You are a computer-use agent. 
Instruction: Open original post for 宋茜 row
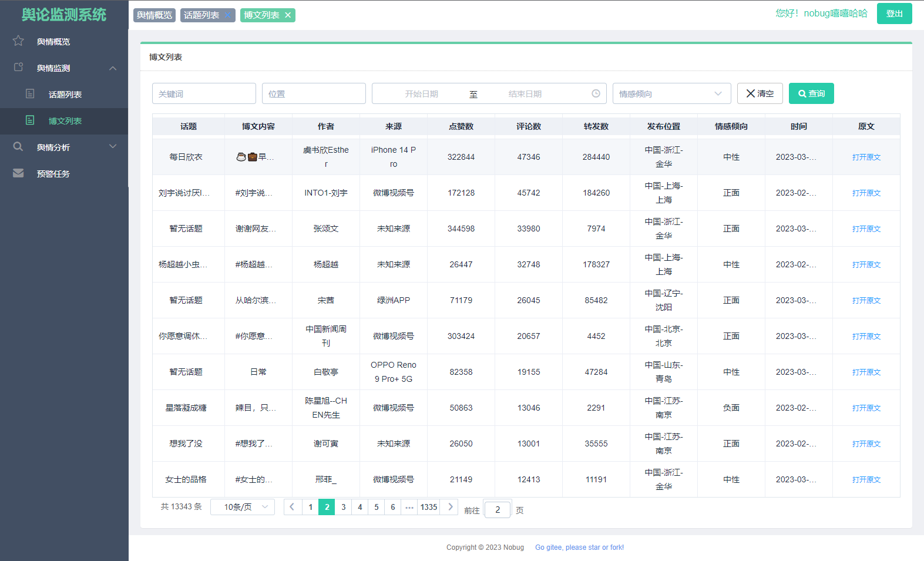click(x=866, y=300)
